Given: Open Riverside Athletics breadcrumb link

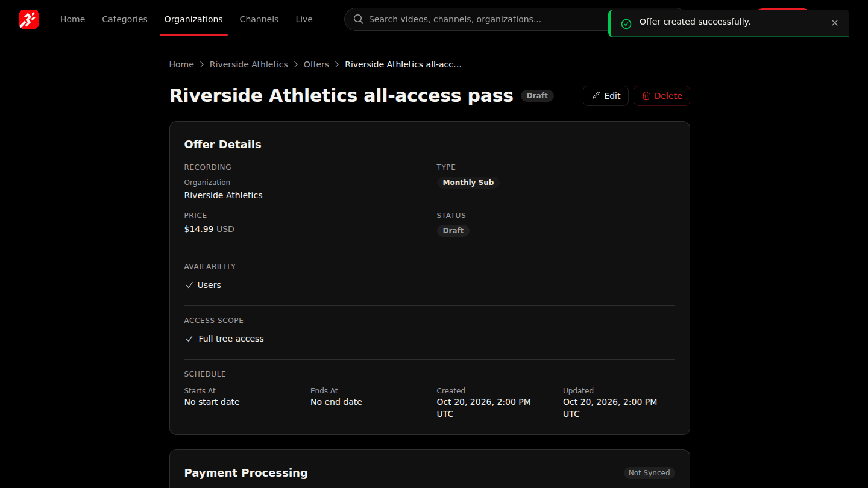Looking at the screenshot, I should pos(249,64).
